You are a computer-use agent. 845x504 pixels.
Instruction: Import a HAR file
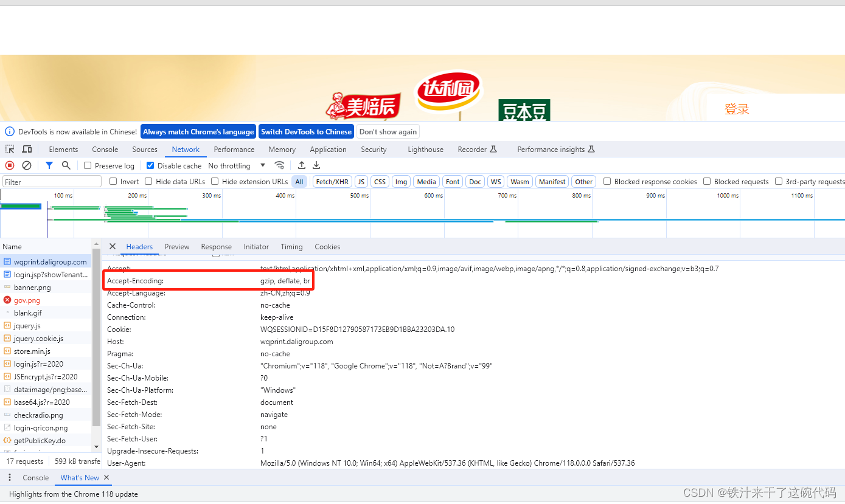(301, 165)
